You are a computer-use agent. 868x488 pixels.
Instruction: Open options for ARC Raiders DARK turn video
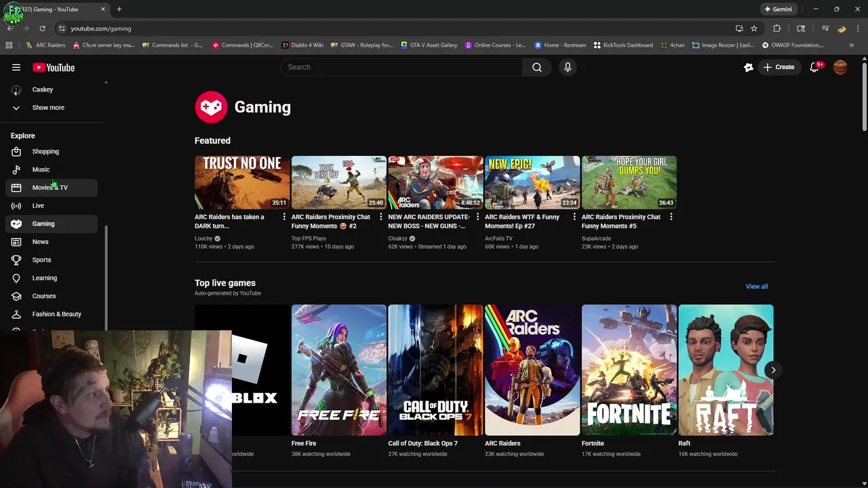[x=284, y=217]
